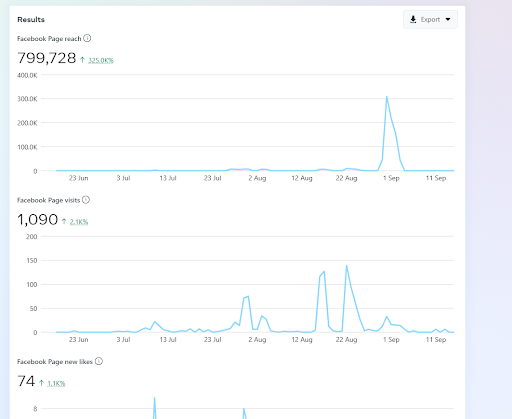Click the 799,728 reach total
This screenshot has height=419, width=512.
[47, 58]
